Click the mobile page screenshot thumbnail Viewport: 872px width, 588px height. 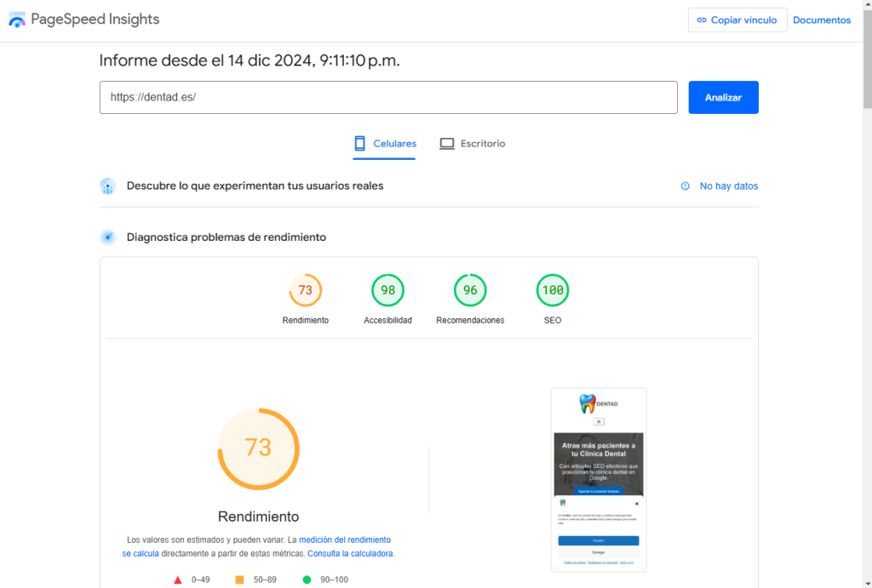(x=598, y=479)
